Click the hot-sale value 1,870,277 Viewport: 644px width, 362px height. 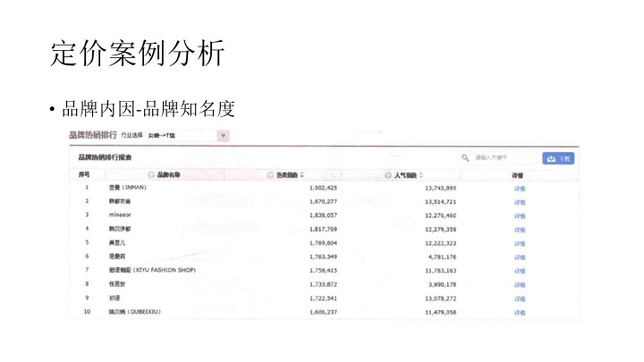[323, 202]
